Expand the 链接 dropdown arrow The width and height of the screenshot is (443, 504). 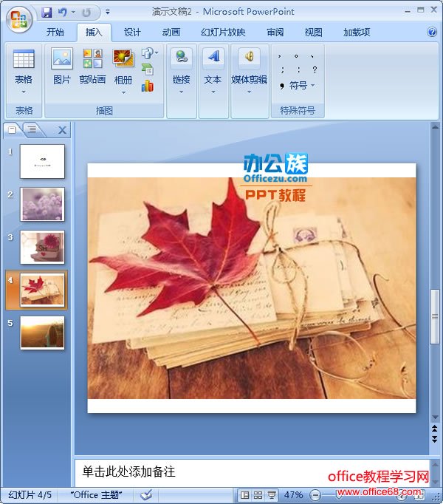[x=181, y=92]
